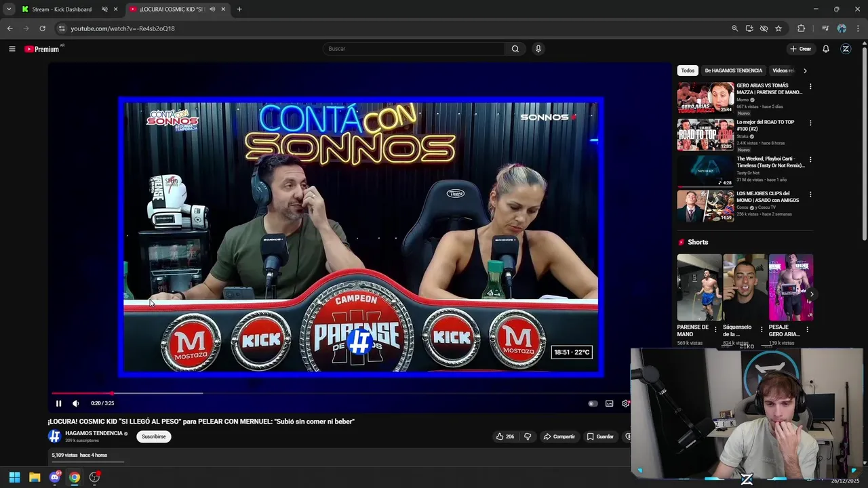Toggle subtitles in the video player

[610, 403]
